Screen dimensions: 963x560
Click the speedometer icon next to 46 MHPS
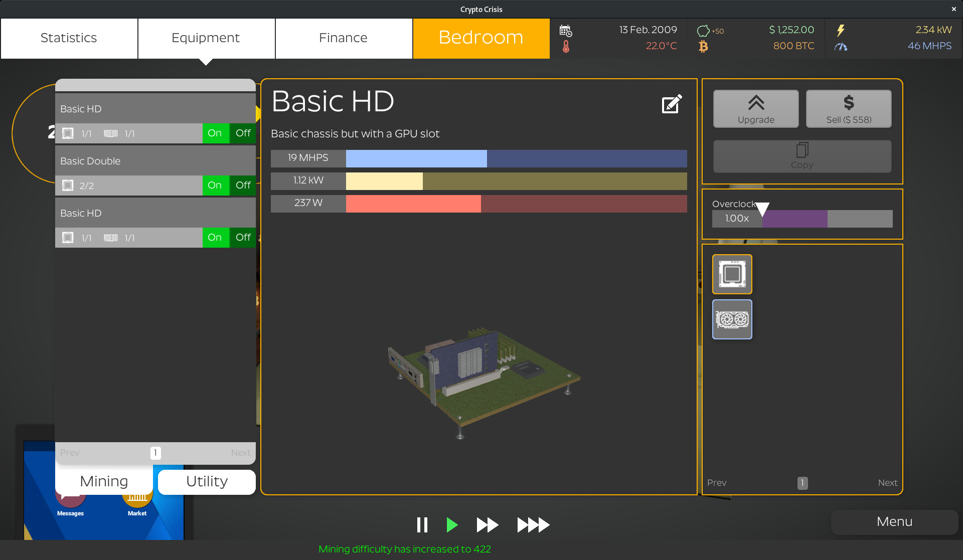(x=841, y=46)
